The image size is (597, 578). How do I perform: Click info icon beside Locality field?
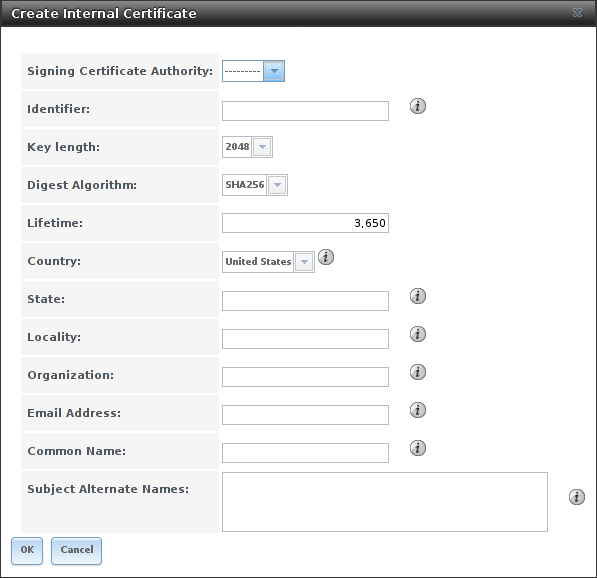click(x=418, y=334)
